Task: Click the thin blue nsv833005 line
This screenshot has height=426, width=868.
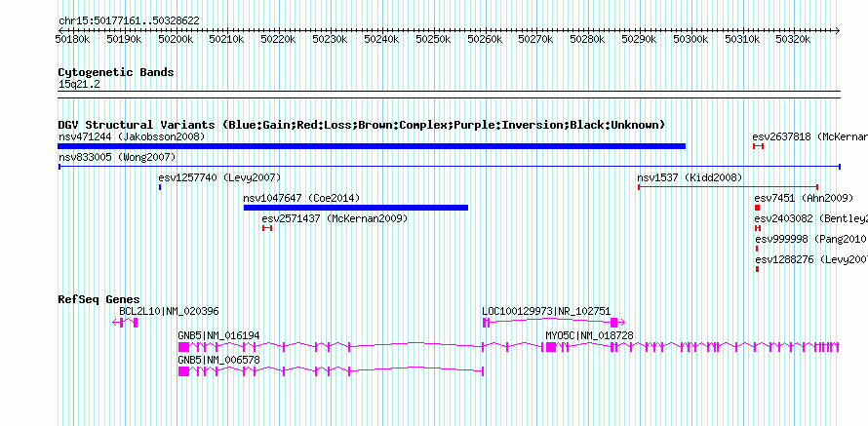Action: tap(449, 167)
